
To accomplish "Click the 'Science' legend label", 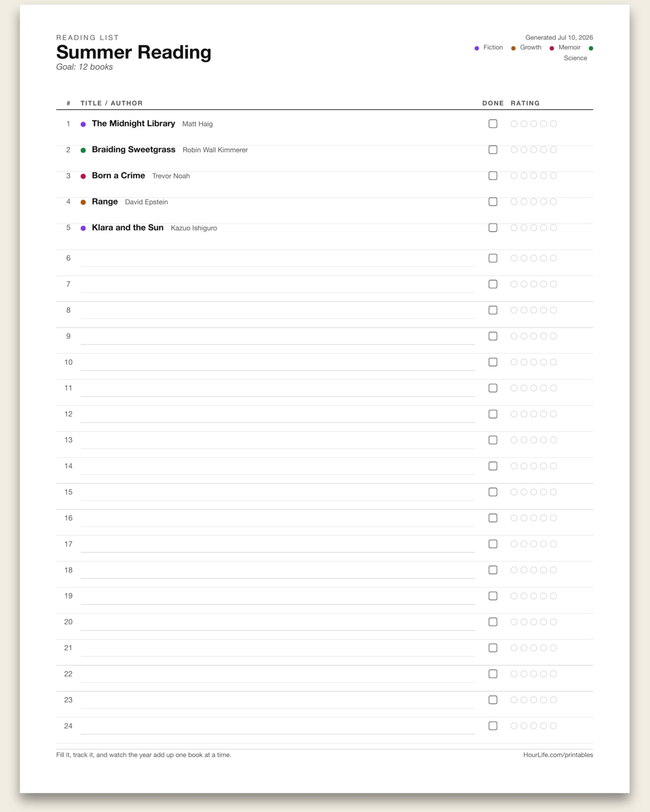I will coord(575,58).
